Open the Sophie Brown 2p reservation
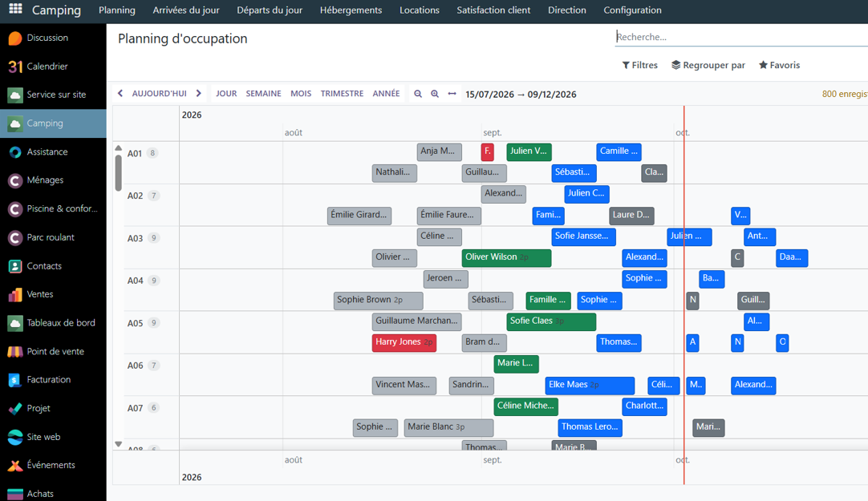Image resolution: width=868 pixels, height=501 pixels. tap(379, 300)
